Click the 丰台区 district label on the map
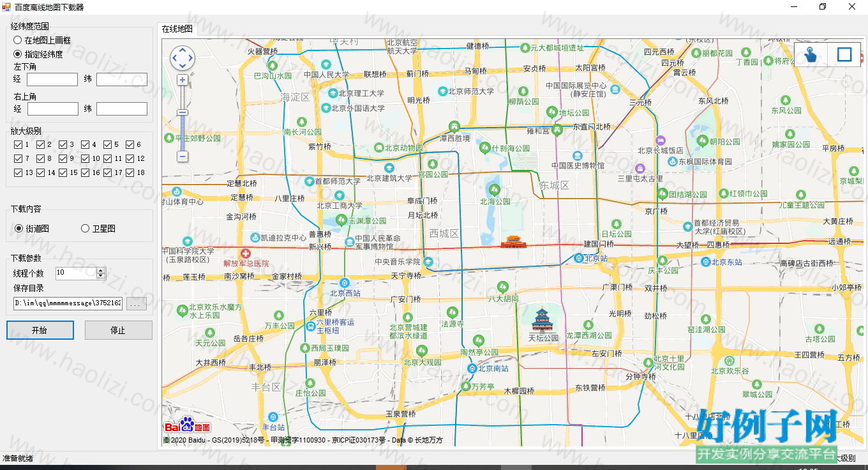Screen dimensions: 868x470 tap(266, 387)
